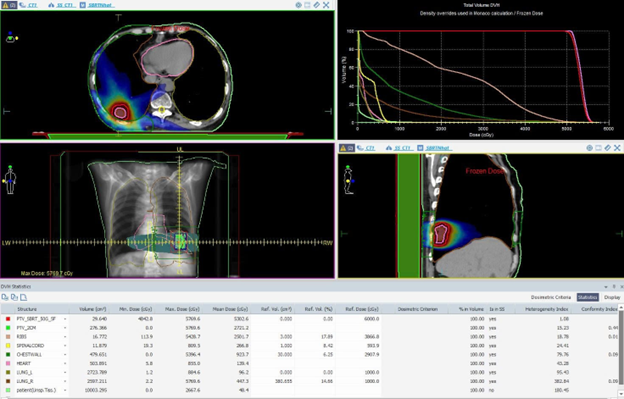Screen dimensions: 624x399
Task: Click the Mean Dose (cGy) column header
Action: point(230,309)
